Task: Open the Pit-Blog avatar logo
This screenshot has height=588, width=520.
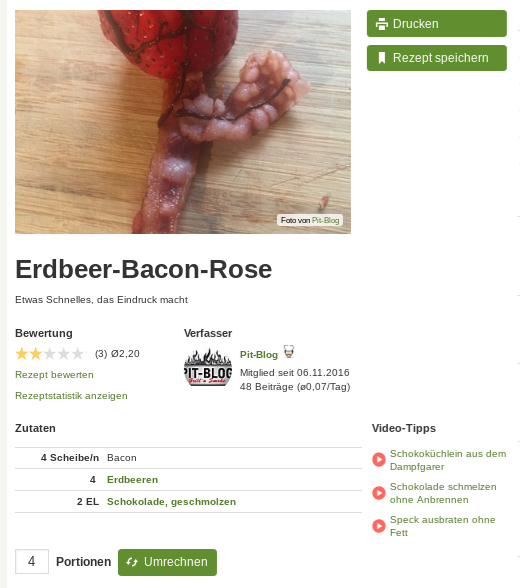Action: coord(208,367)
